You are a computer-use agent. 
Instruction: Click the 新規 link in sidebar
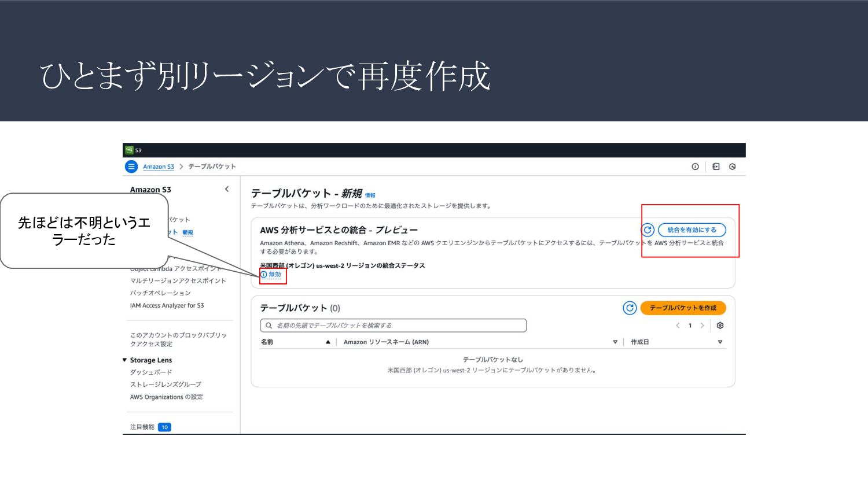[x=187, y=232]
